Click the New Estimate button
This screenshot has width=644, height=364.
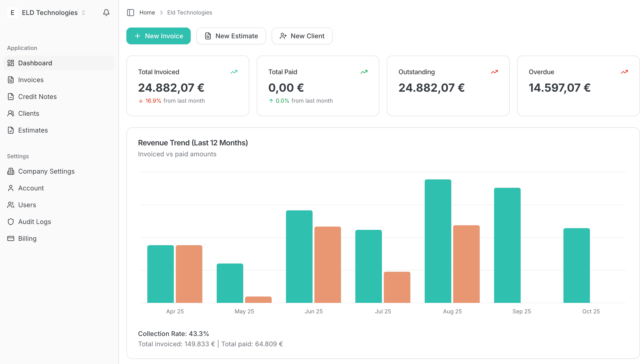[x=231, y=36]
